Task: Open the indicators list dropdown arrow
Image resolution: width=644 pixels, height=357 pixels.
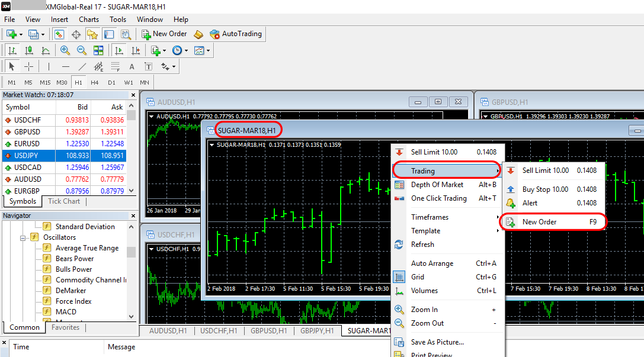Action: 164,51
